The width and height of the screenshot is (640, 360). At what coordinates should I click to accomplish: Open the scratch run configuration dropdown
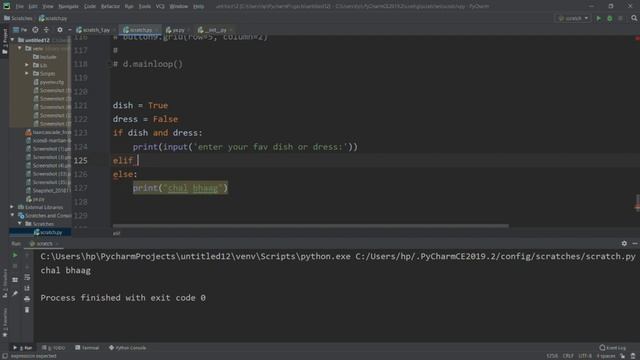pos(573,18)
